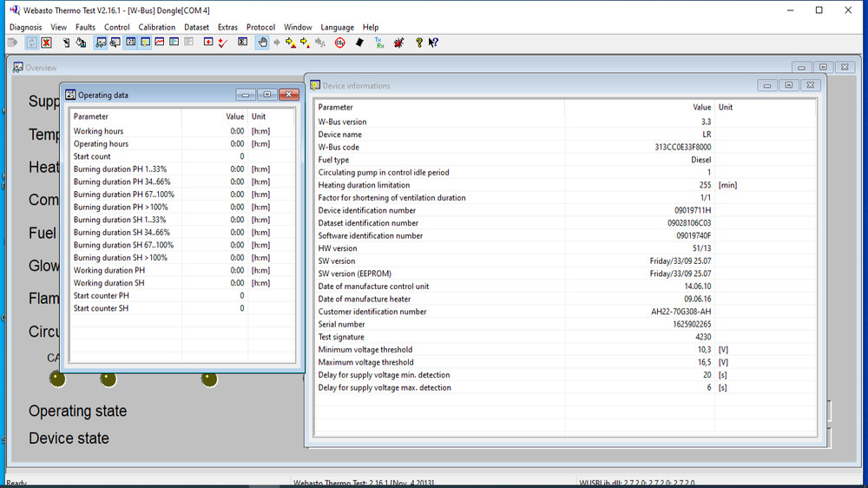Viewport: 868px width, 488px height.
Task: Select the Burning duration PH 34..66% row
Action: tap(182, 181)
